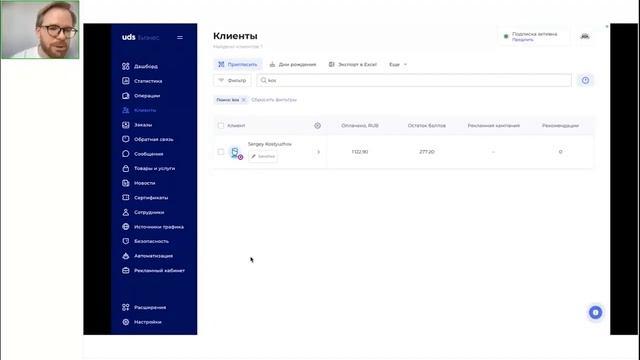
Task: Expand Sergey Kostyuzhov row chevron
Action: [319, 152]
